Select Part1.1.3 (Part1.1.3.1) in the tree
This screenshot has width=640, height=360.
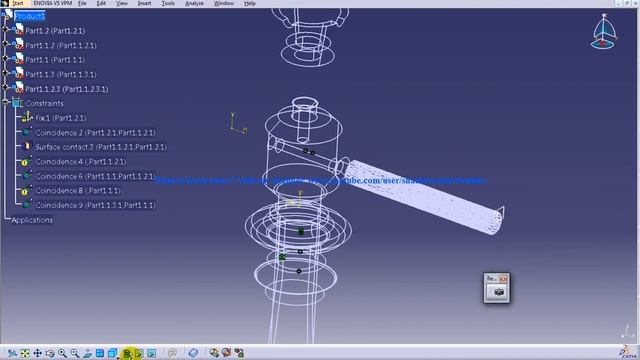pyautogui.click(x=60, y=75)
